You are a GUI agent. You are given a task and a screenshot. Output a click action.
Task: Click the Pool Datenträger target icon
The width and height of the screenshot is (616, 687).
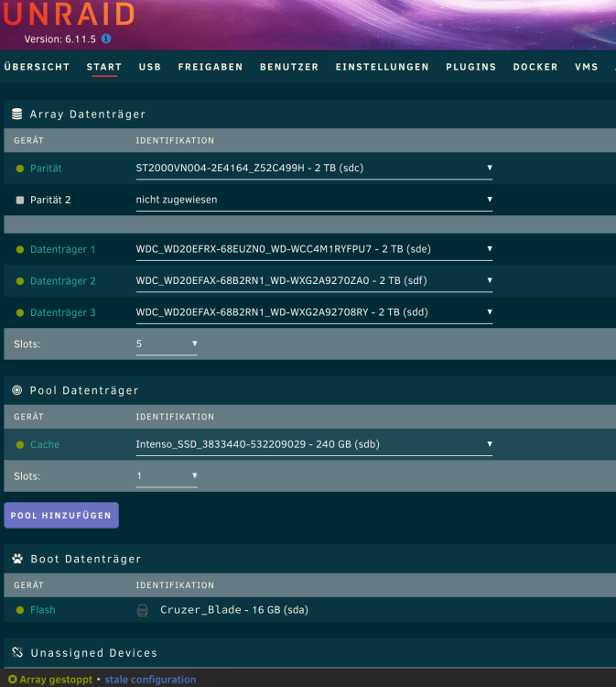coord(17,390)
